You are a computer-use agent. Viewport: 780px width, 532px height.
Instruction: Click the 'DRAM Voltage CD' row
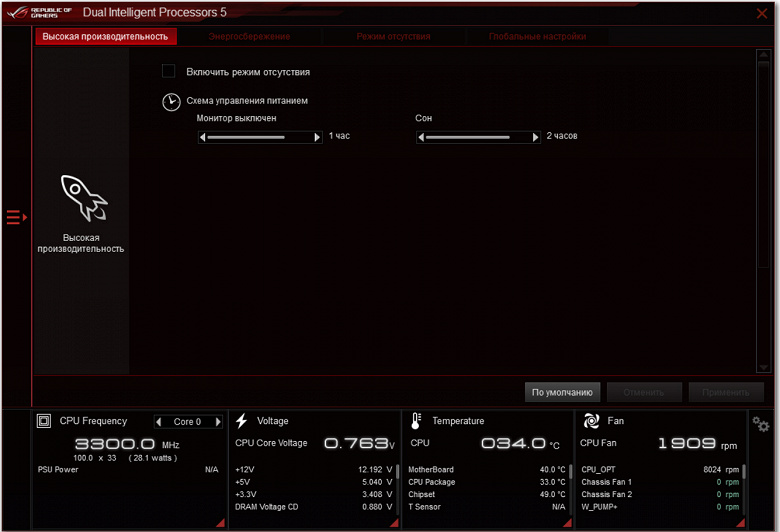(x=313, y=507)
